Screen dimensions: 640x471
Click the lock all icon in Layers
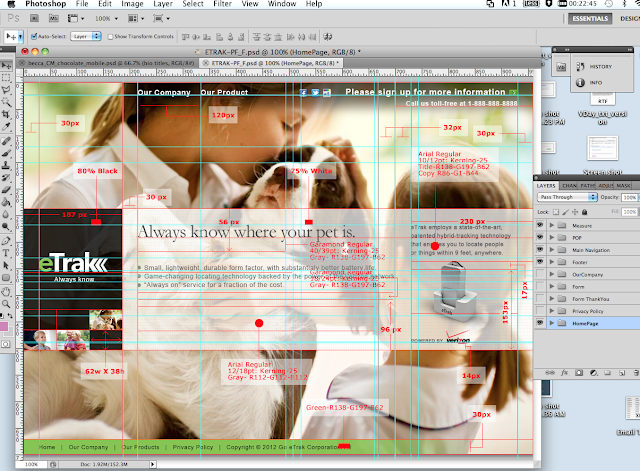coord(584,212)
